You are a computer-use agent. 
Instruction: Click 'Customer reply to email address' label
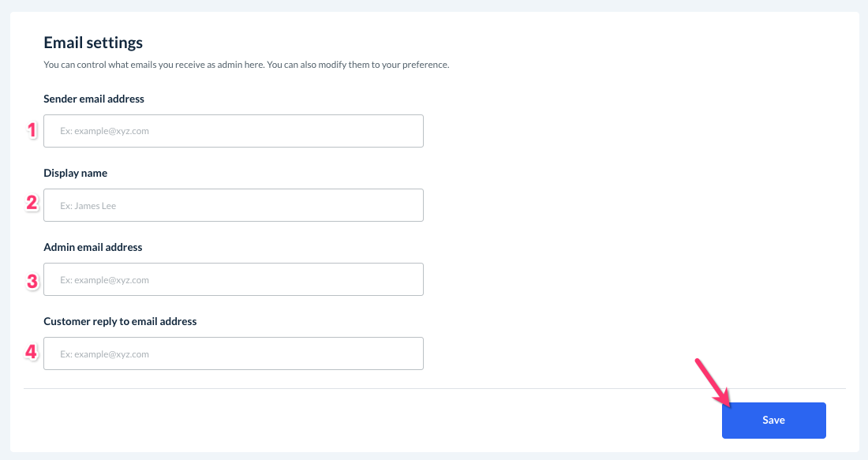pos(120,321)
